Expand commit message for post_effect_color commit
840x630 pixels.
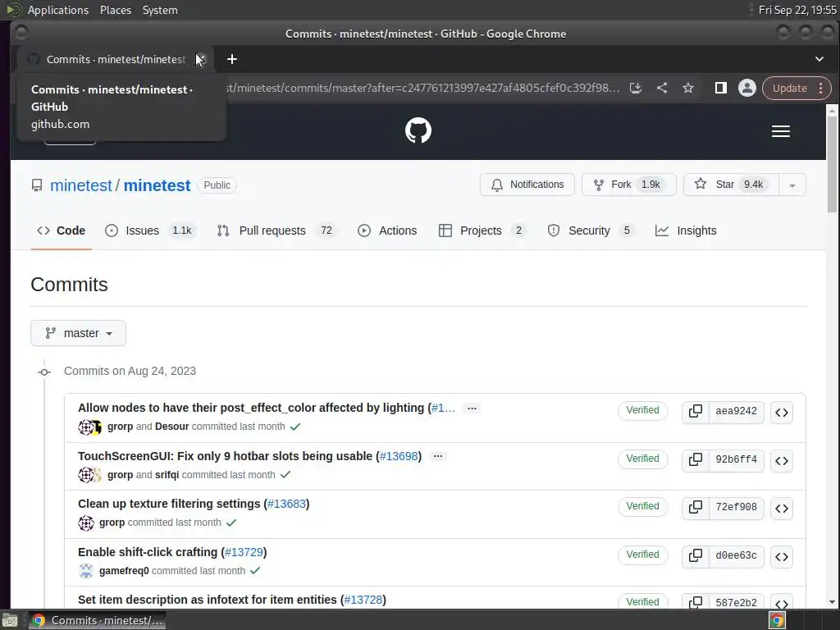click(x=472, y=409)
